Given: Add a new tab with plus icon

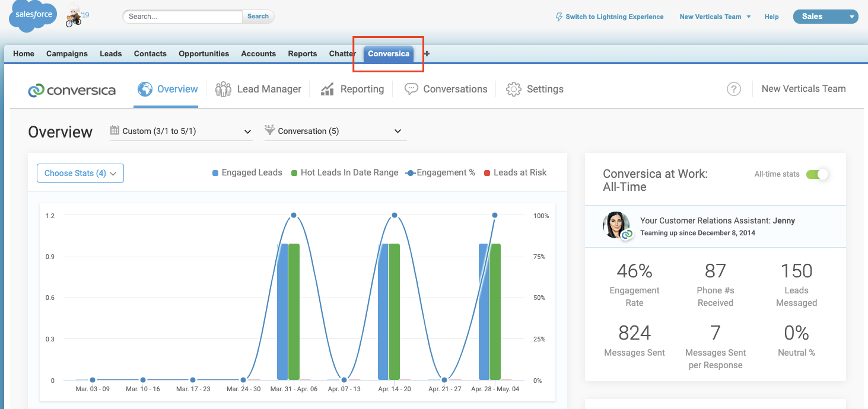Looking at the screenshot, I should [x=427, y=53].
